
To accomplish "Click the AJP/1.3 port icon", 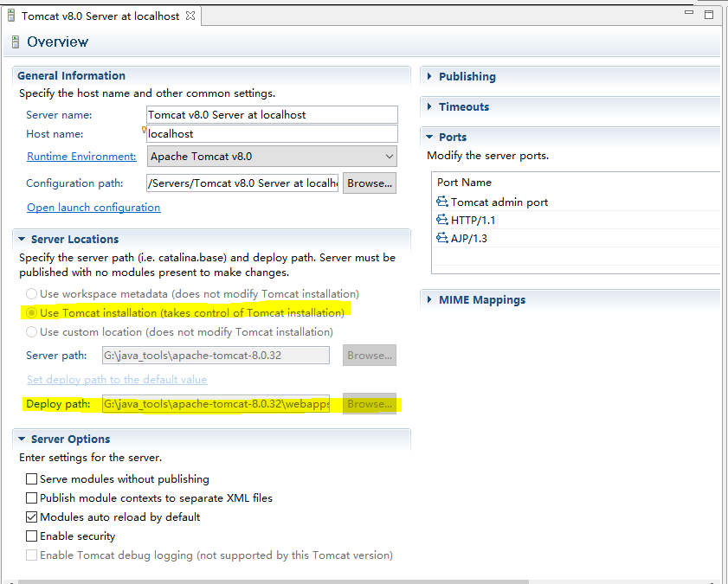I will (442, 238).
